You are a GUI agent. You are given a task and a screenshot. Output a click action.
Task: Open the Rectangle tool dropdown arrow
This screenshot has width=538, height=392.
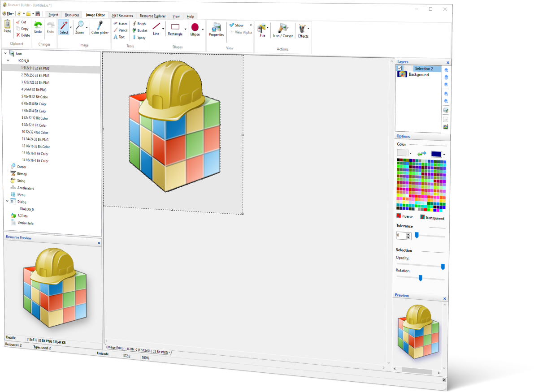coord(186,30)
